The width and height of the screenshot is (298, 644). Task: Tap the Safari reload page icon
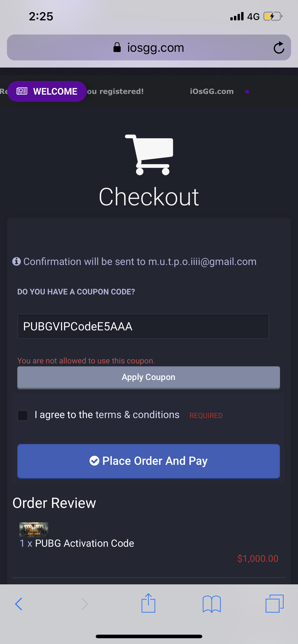279,47
